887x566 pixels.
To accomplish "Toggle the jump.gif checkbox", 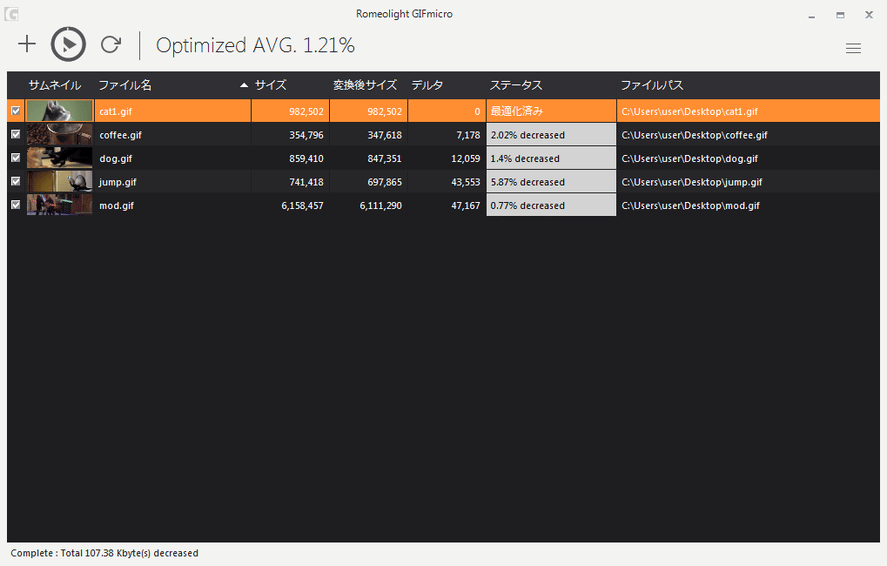I will click(16, 182).
